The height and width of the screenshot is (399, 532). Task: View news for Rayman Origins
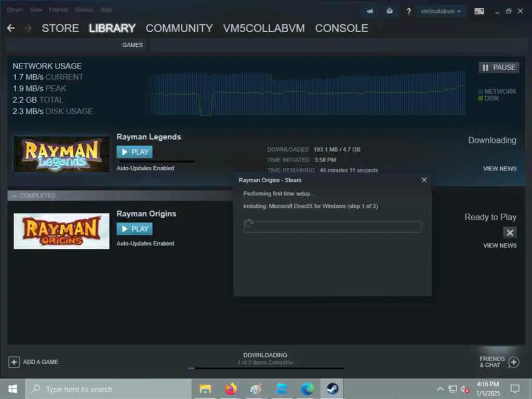pyautogui.click(x=500, y=245)
